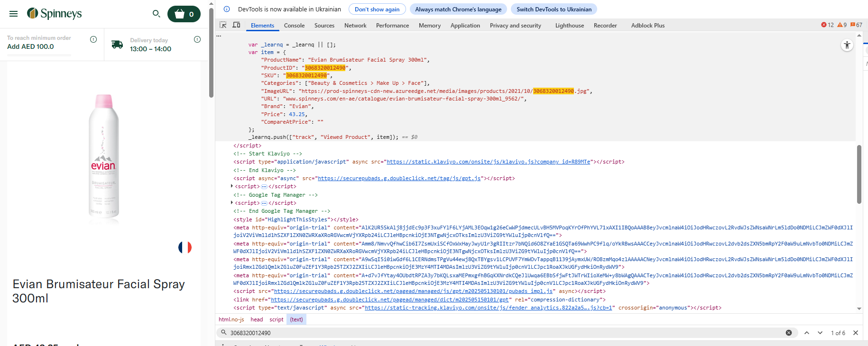Image resolution: width=868 pixels, height=346 pixels.
Task: Click the 13:00 – 14:00 delivery slot
Action: click(150, 49)
